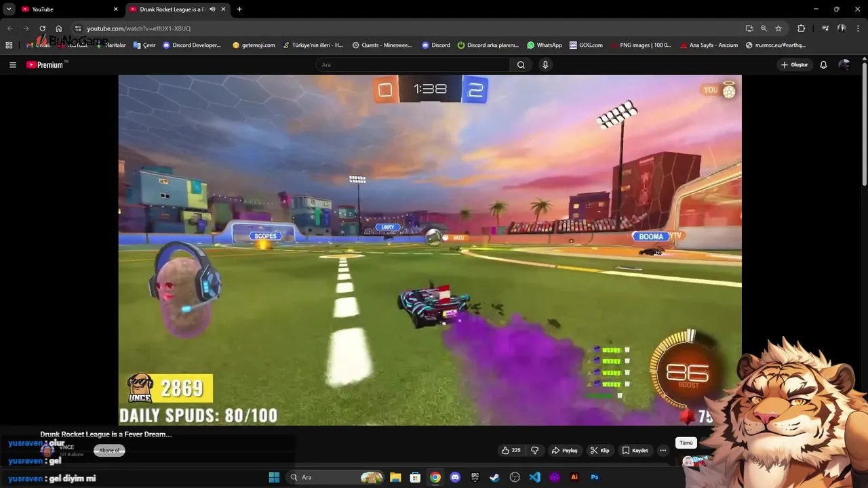Expand the tab search dropdown arrow
This screenshot has height=488, width=868.
pos(9,9)
